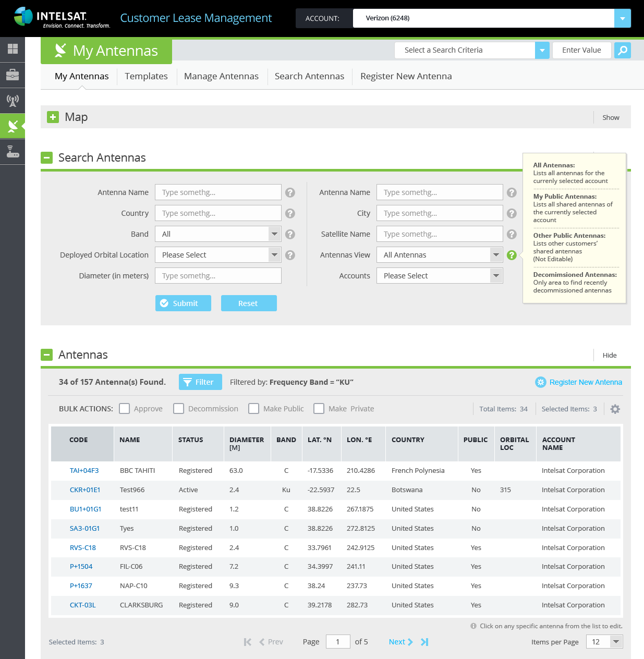This screenshot has height=659, width=644.
Task: Expand the Map section plus icon
Action: pyautogui.click(x=53, y=117)
